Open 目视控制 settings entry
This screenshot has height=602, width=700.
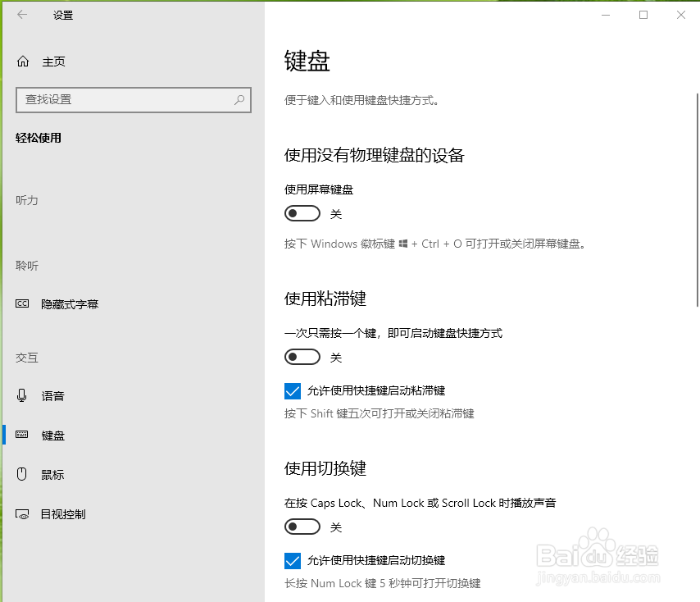tap(65, 514)
